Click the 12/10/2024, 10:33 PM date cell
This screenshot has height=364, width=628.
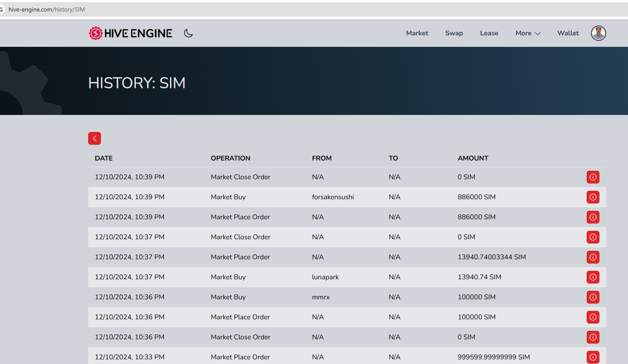tap(130, 357)
